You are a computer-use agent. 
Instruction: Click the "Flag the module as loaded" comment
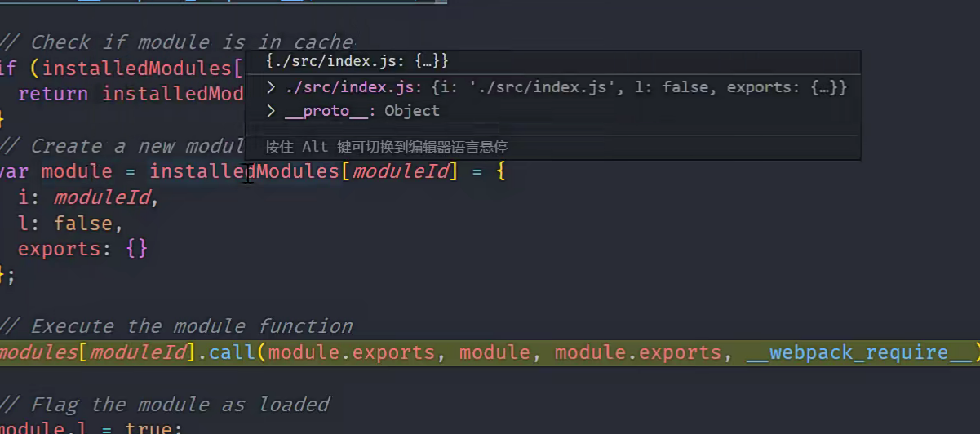pyautogui.click(x=180, y=405)
